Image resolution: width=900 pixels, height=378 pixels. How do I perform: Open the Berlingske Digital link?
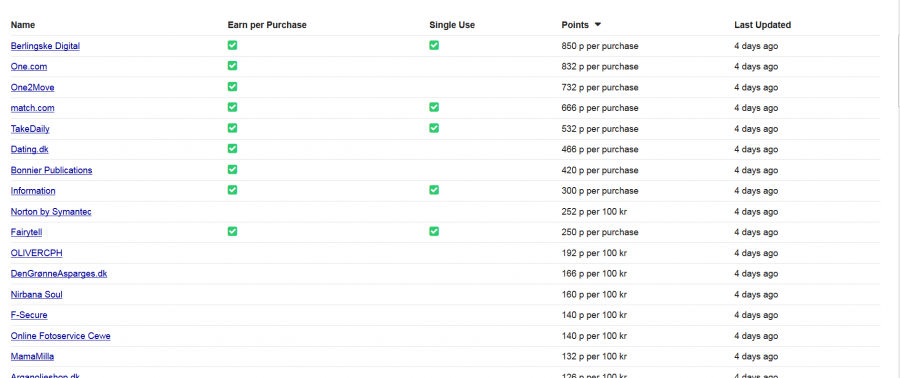pos(45,46)
